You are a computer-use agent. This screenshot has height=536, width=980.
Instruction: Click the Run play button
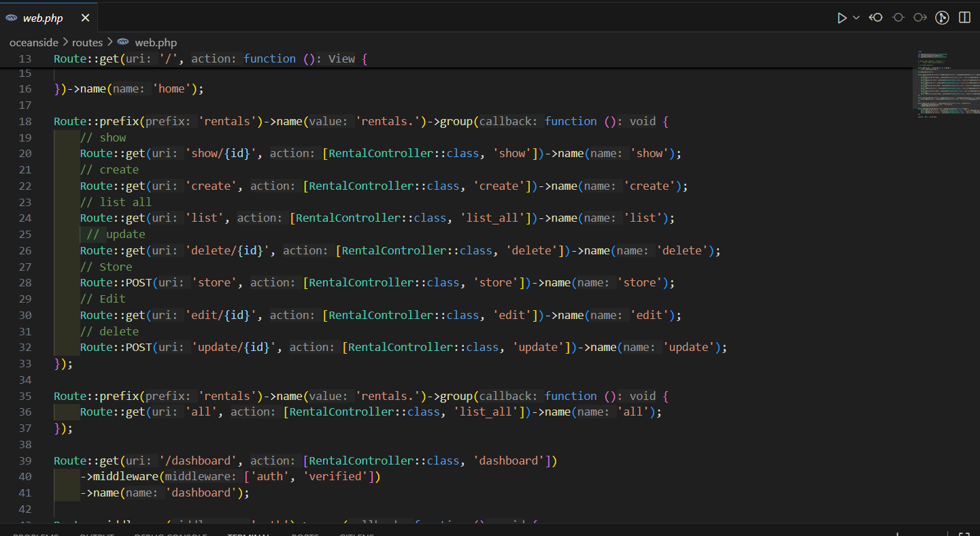pos(842,18)
